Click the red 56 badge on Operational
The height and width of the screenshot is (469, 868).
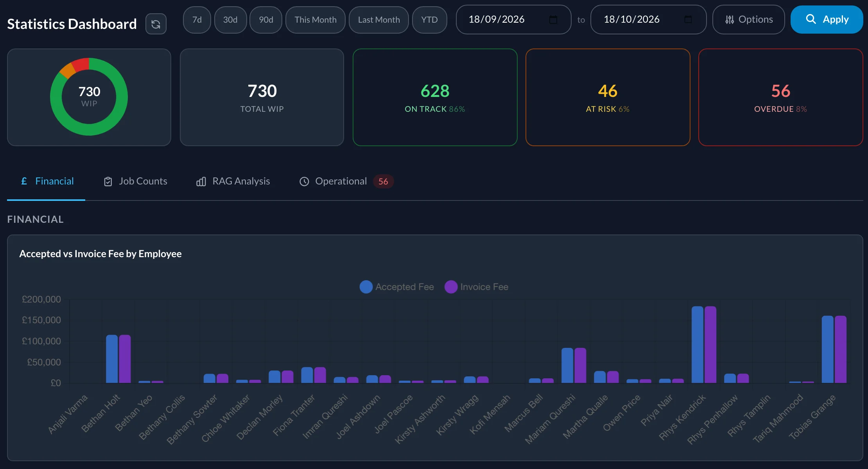point(383,181)
